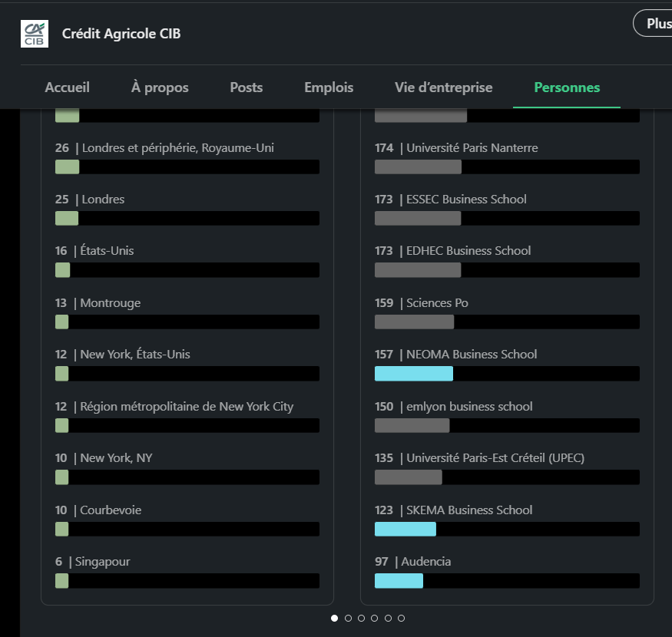Filter by New York, États-Unis
Screen dimensions: 672x637
pos(187,364)
